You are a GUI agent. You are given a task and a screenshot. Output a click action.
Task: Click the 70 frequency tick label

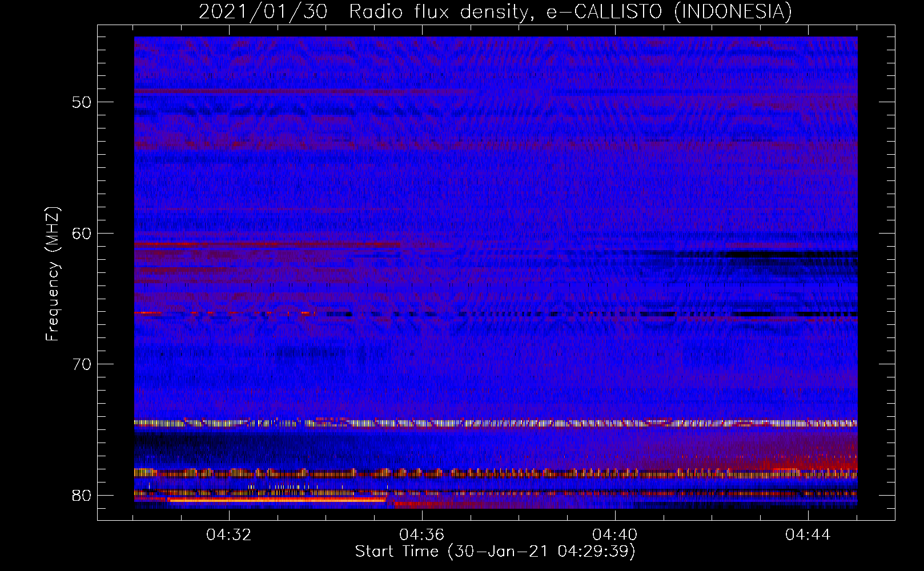coord(82,364)
